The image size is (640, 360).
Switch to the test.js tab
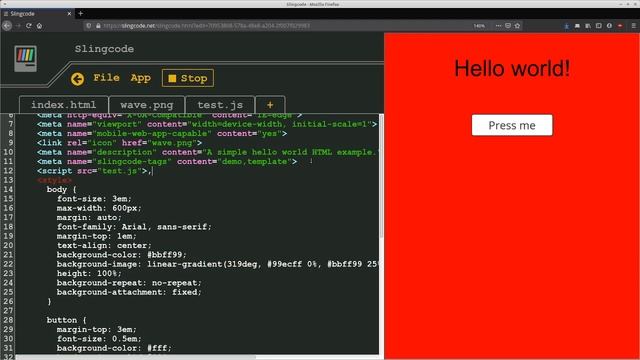click(x=220, y=105)
